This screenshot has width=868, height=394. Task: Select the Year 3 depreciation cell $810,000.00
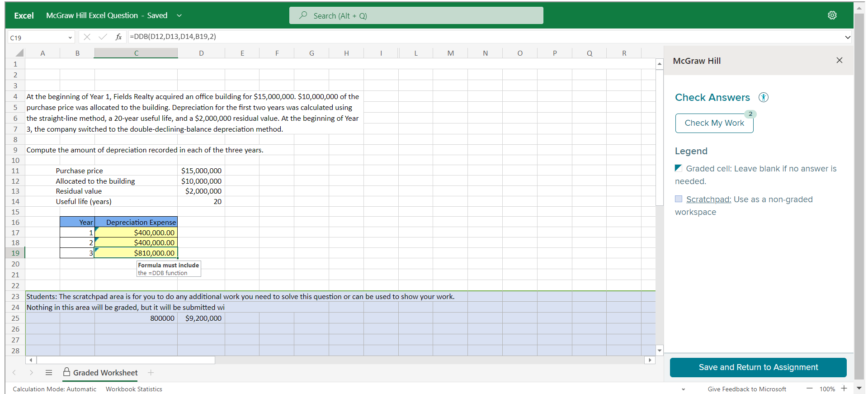pos(136,253)
